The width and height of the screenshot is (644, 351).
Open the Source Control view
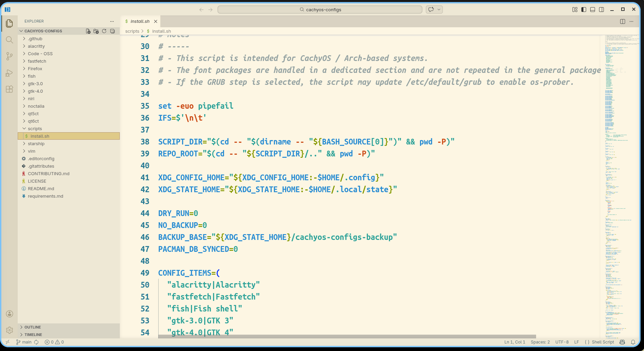click(x=10, y=56)
